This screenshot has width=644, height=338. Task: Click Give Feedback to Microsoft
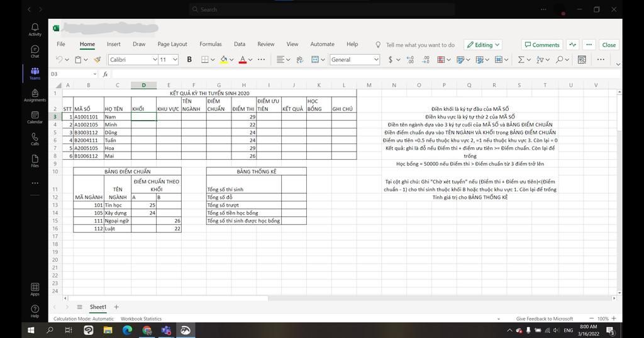tap(544, 318)
